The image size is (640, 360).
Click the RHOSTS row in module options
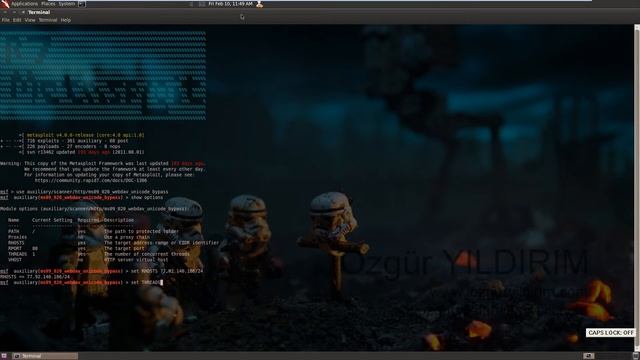[x=113, y=243]
